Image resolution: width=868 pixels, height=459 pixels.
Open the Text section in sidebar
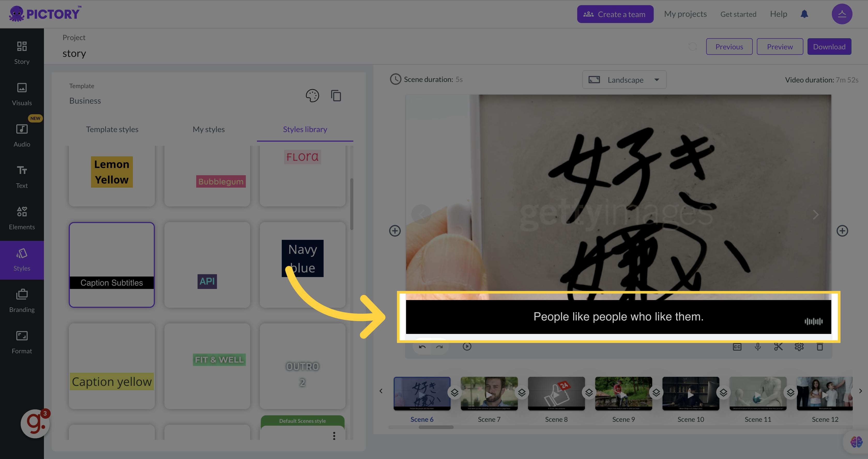click(x=22, y=177)
